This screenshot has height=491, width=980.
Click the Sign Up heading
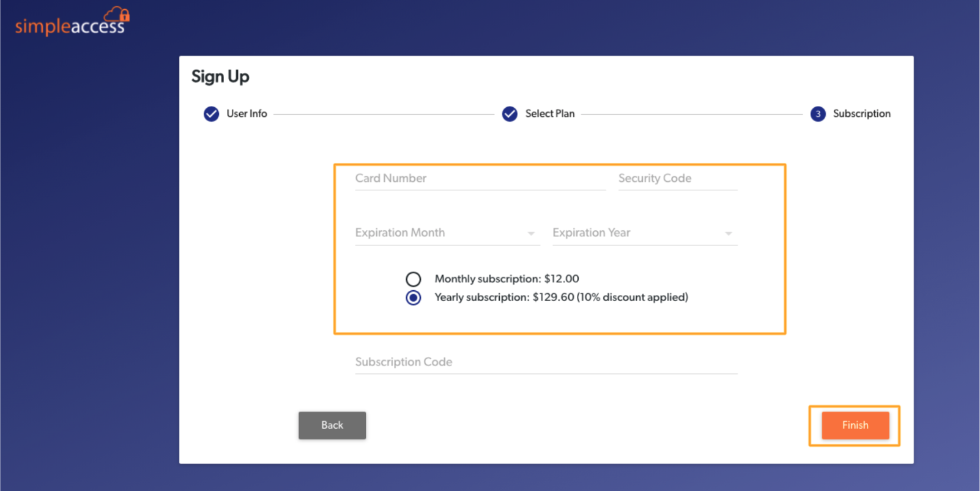pyautogui.click(x=220, y=77)
